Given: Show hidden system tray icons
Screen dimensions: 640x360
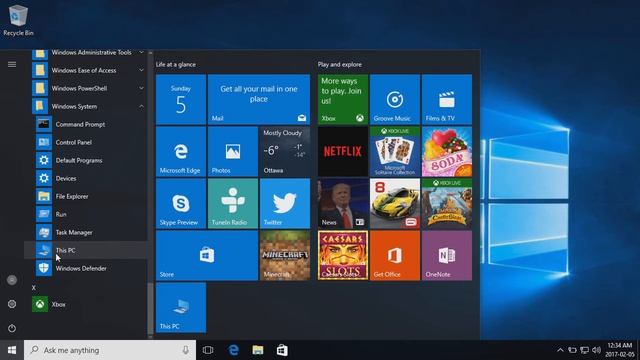Looking at the screenshot, I should (560, 350).
